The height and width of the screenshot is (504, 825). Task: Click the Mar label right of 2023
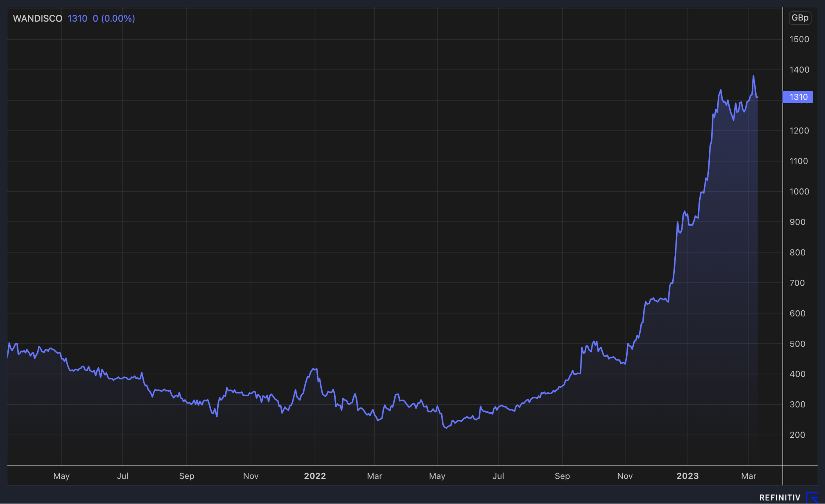(749, 476)
